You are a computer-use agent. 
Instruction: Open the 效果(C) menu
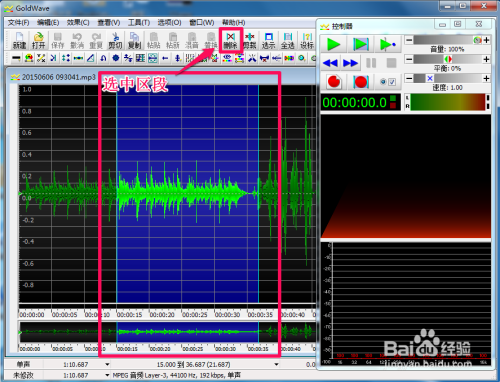pyautogui.click(x=78, y=22)
